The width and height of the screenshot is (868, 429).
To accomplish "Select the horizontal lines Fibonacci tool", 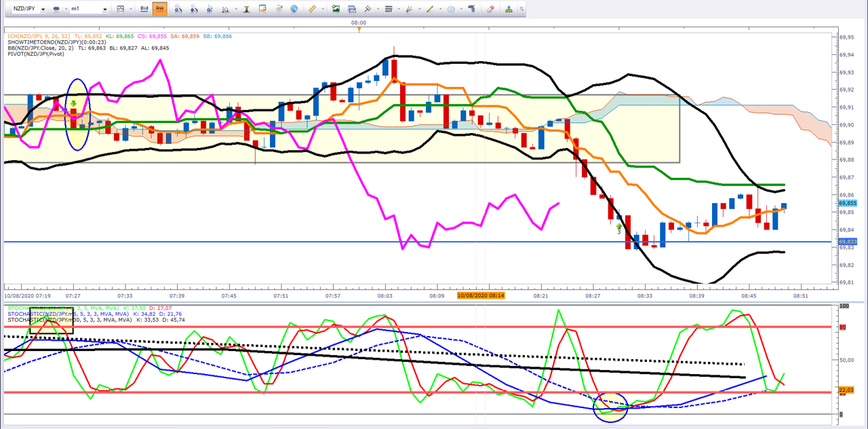I will (x=389, y=9).
